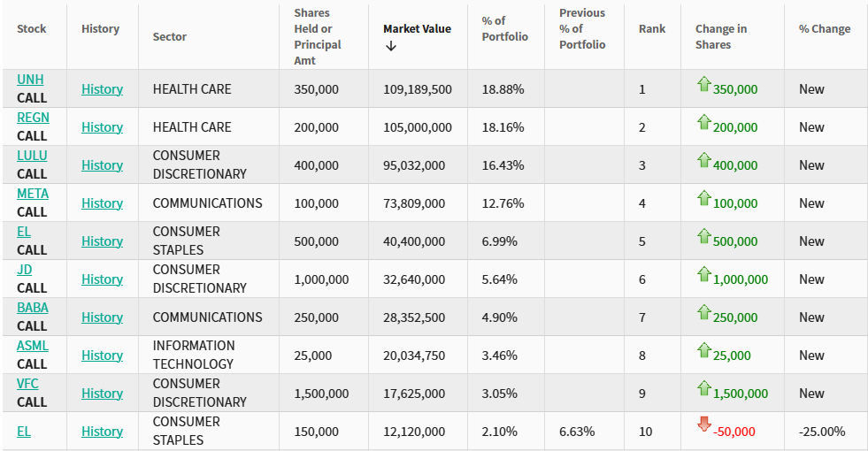Viewport: 868px width, 451px height.
Task: Open History link in META row
Action: pyautogui.click(x=102, y=203)
